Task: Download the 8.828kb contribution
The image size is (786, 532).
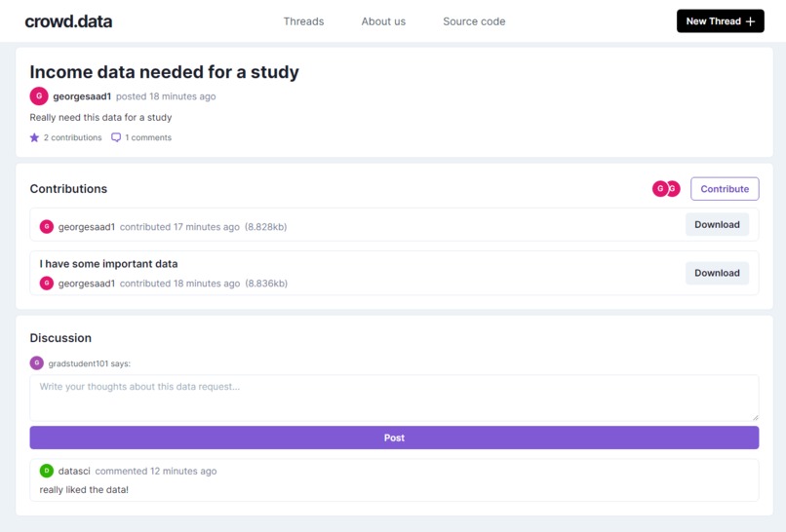Action: (x=717, y=225)
